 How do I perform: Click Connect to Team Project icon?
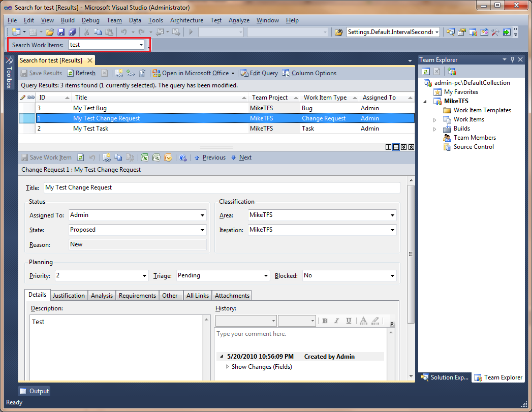point(452,72)
